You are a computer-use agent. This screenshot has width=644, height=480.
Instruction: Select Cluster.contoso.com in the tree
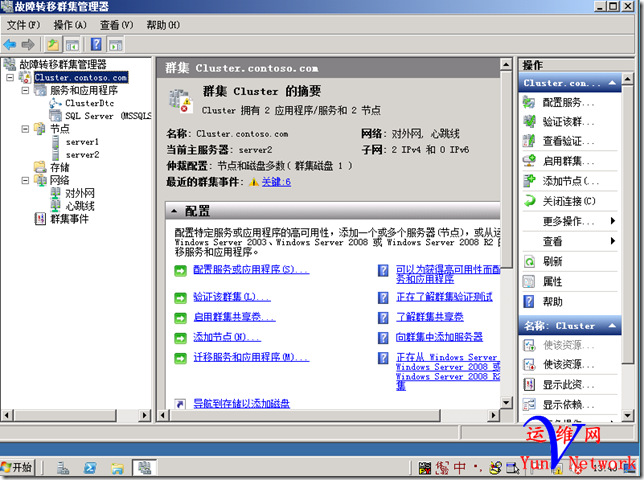(x=80, y=77)
